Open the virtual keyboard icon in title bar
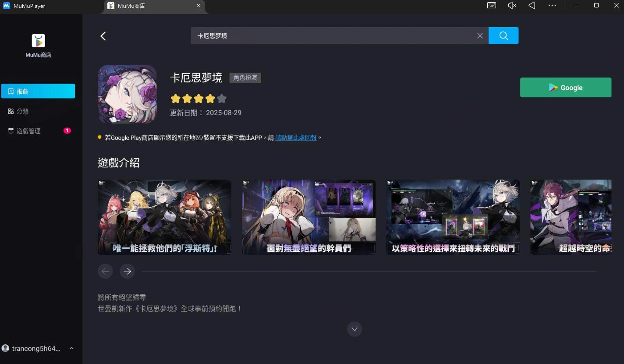Viewport: 624px width, 364px height. tap(491, 5)
